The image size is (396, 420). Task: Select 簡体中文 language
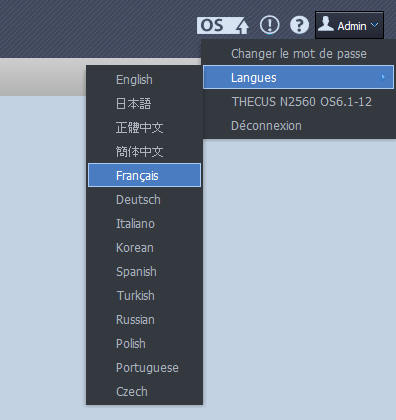[x=144, y=152]
